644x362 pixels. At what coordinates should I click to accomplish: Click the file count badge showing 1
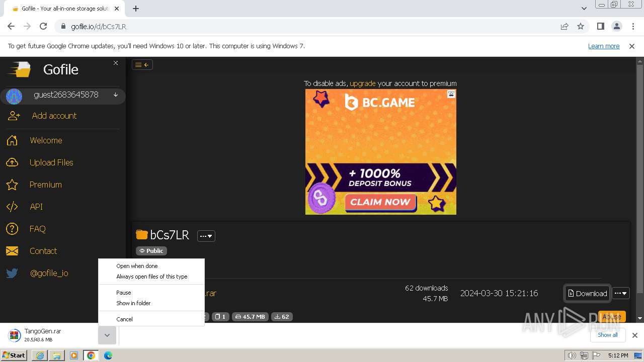(220, 317)
